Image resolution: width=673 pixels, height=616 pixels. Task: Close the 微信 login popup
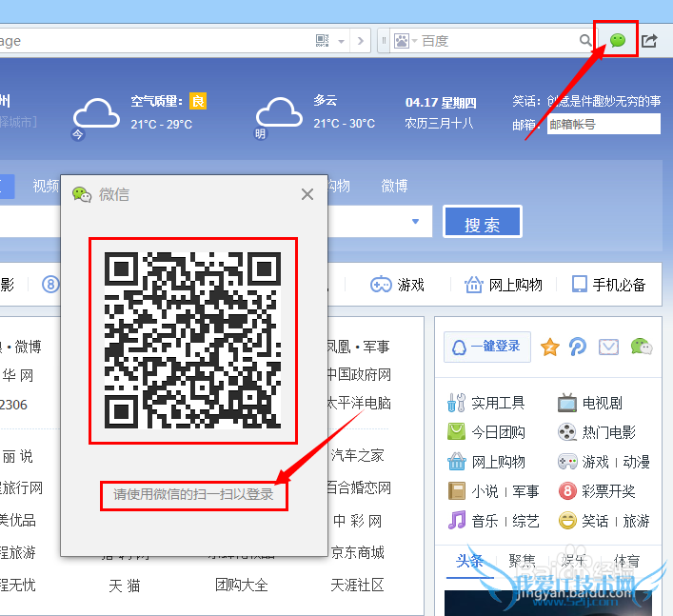coord(307,194)
